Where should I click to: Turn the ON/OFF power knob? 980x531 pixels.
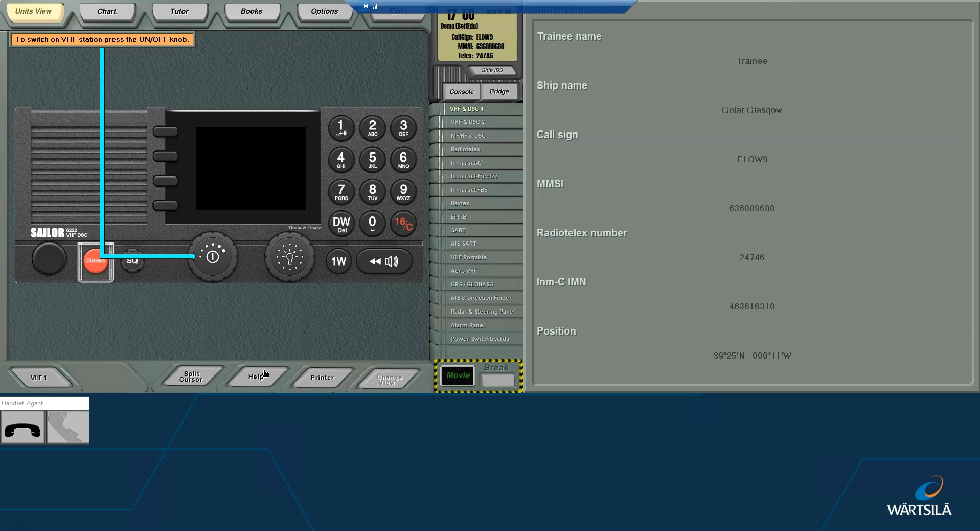coord(212,257)
